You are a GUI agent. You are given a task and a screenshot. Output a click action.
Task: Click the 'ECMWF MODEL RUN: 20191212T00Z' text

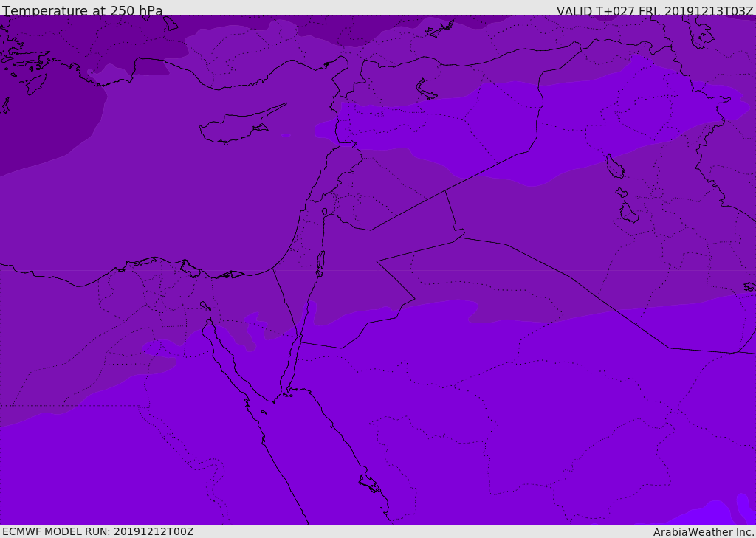coord(98,531)
